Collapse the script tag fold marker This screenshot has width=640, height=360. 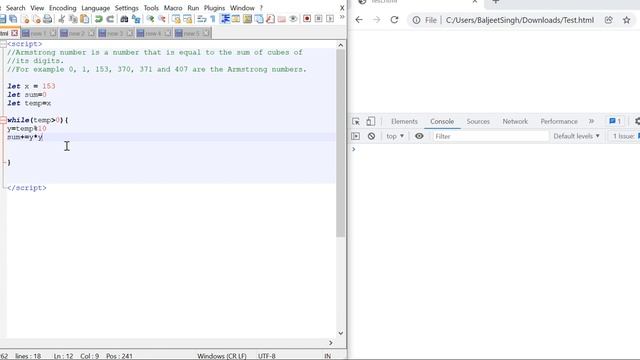click(3, 44)
